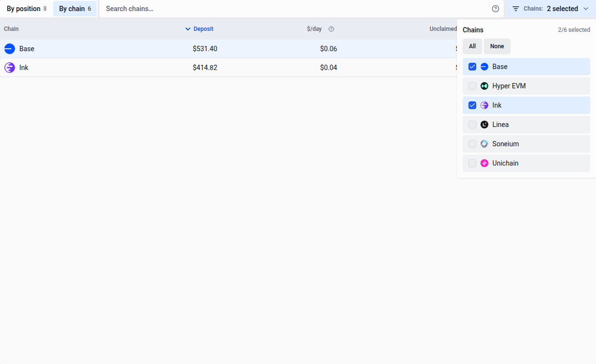Switch to By position tab
Viewport: 596px width, 364px height.
point(27,9)
